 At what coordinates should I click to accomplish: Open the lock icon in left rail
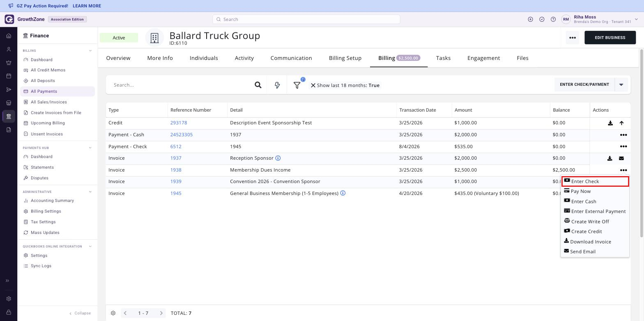click(x=9, y=312)
